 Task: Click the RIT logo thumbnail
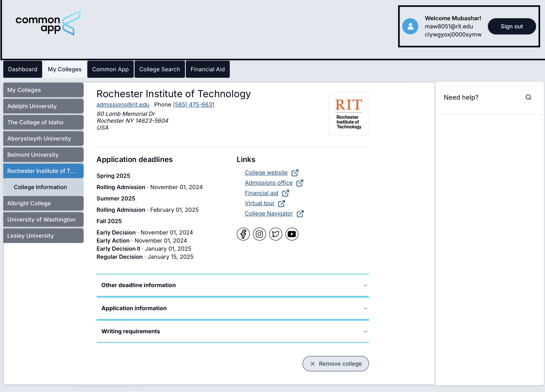click(x=348, y=114)
